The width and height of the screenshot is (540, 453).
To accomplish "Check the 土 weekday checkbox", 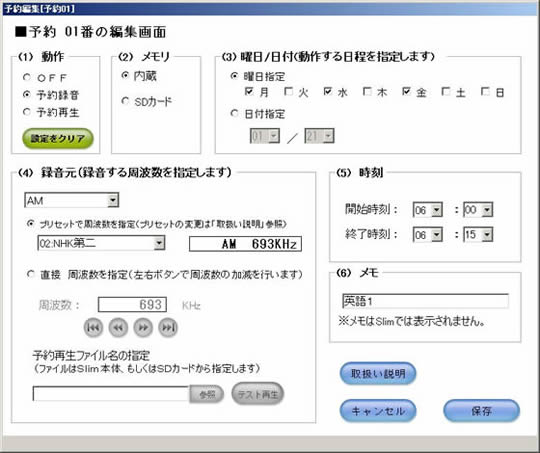I will 446,92.
